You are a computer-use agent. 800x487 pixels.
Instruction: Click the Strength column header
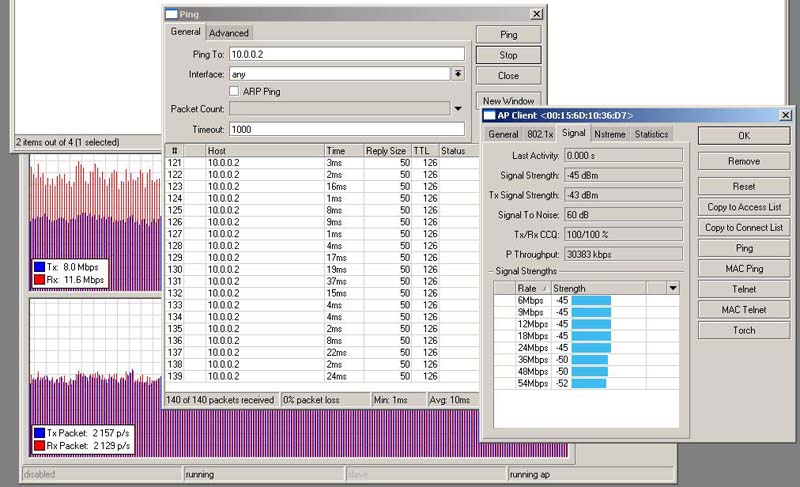coord(598,289)
